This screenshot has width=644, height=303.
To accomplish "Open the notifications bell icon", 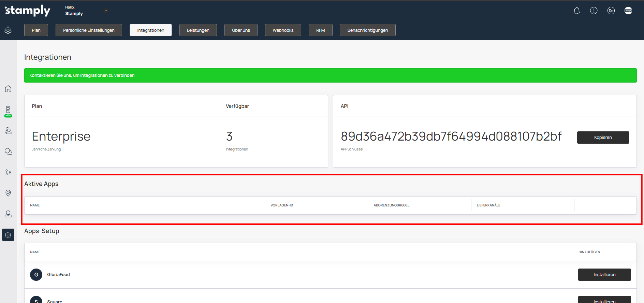I will pos(576,11).
